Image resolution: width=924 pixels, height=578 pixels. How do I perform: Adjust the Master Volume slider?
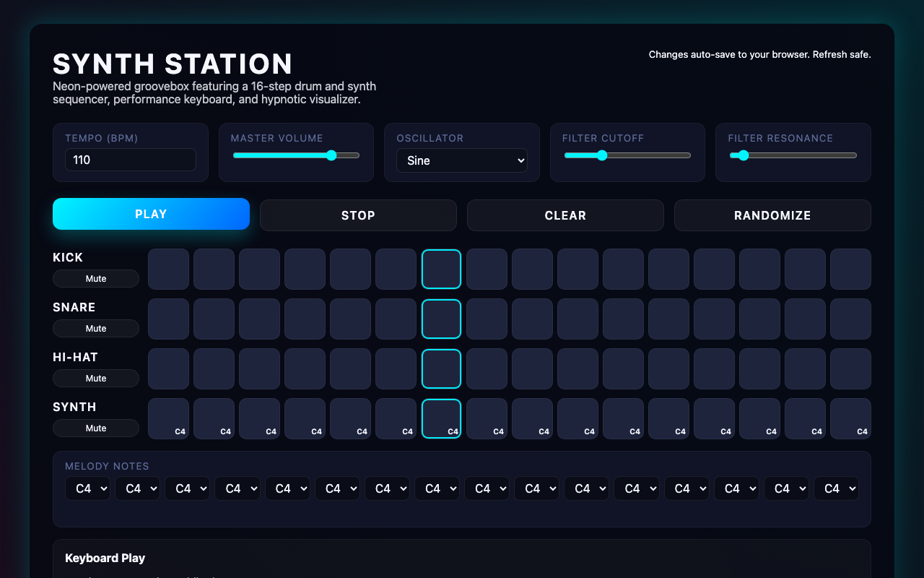pyautogui.click(x=296, y=155)
